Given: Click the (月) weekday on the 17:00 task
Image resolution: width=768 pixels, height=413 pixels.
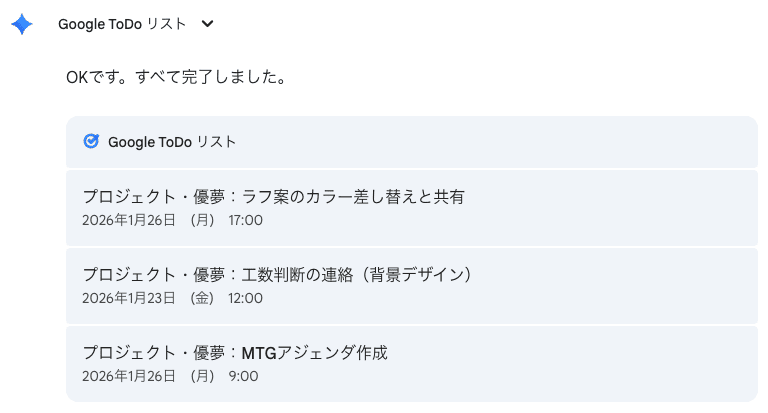Looking at the screenshot, I should (x=201, y=220).
